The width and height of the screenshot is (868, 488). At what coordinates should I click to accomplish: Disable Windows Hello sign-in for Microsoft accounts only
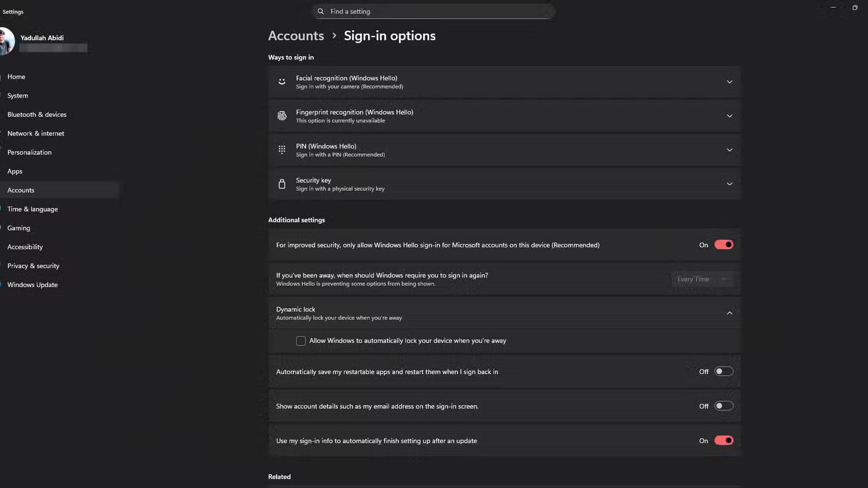coord(724,245)
